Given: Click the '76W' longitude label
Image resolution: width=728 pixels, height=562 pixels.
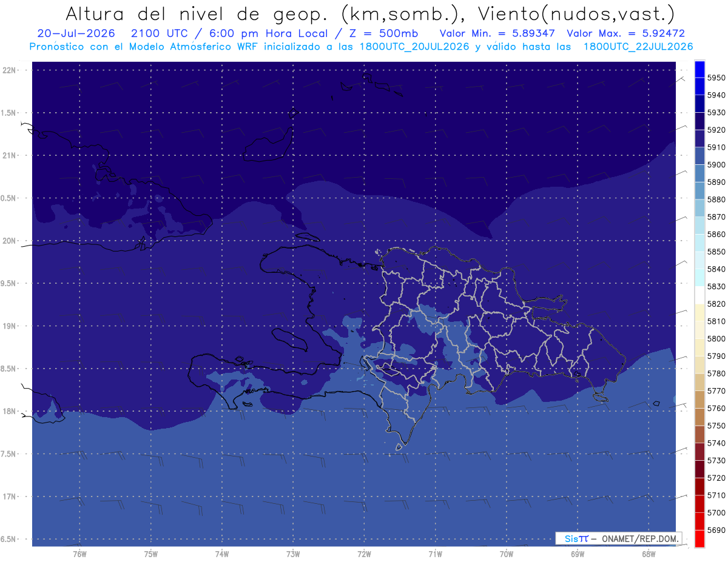Looking at the screenshot, I should (x=79, y=554).
